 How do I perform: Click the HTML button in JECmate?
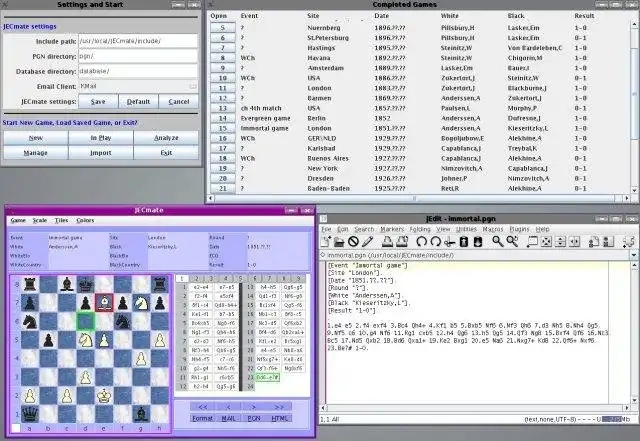click(279, 418)
